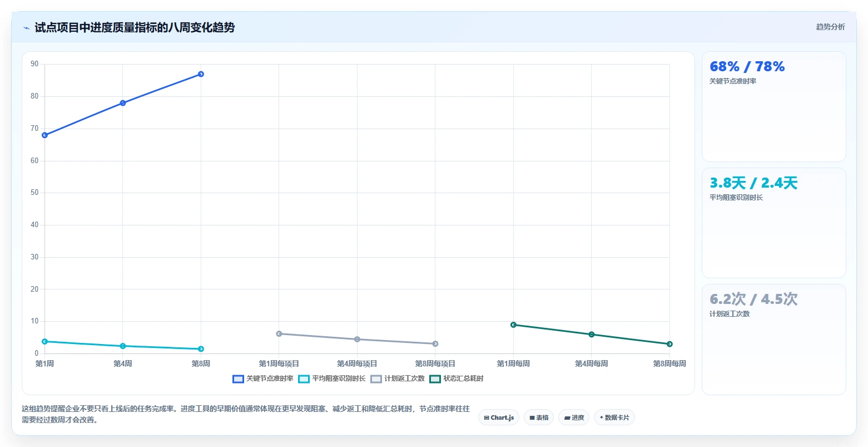The width and height of the screenshot is (868, 447).
Task: Select the blue data point at 第4周
Action: [123, 103]
